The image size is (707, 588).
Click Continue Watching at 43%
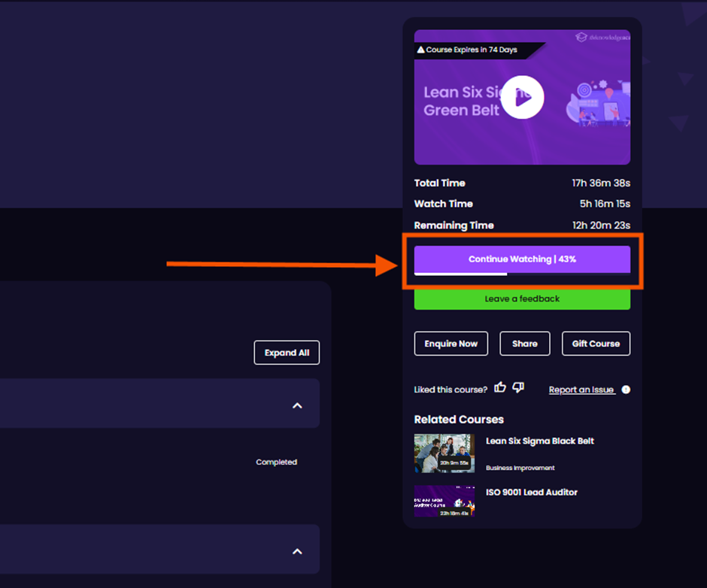[x=522, y=259]
